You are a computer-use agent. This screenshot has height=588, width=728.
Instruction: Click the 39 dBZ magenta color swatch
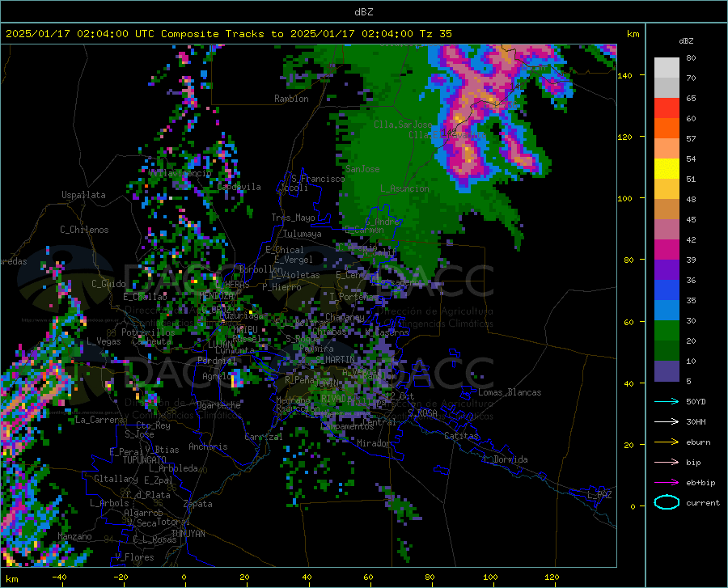pos(667,250)
